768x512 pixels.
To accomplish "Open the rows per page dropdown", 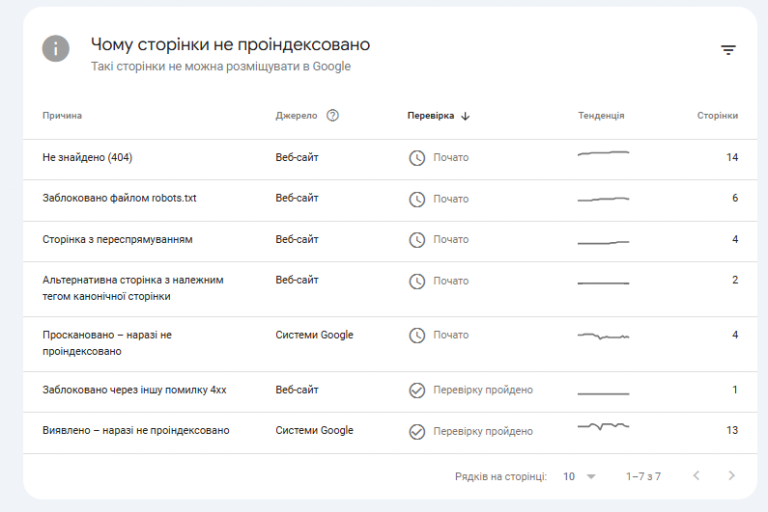I will click(578, 477).
